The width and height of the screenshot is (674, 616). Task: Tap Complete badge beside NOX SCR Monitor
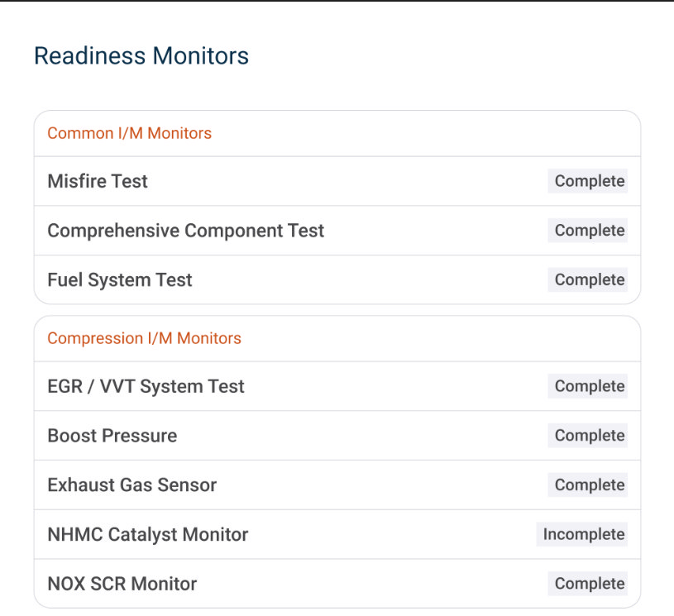tap(587, 584)
